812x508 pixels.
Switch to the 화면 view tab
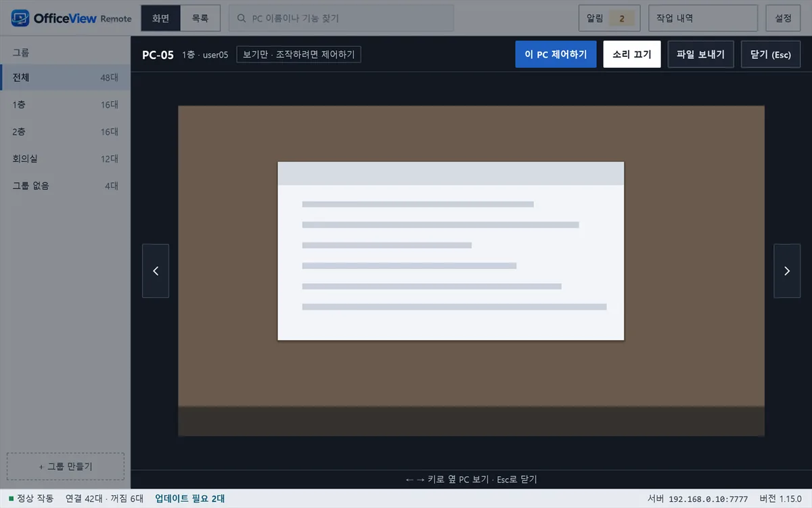click(161, 18)
